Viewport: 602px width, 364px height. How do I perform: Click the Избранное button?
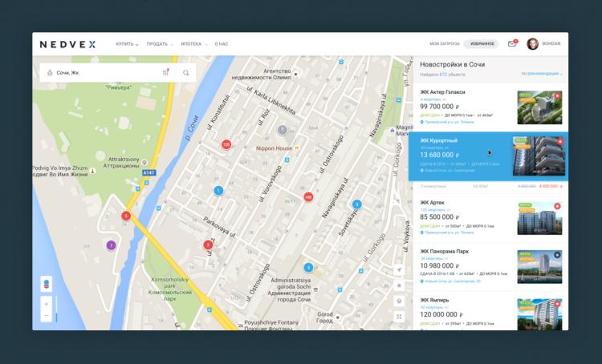[x=482, y=44]
